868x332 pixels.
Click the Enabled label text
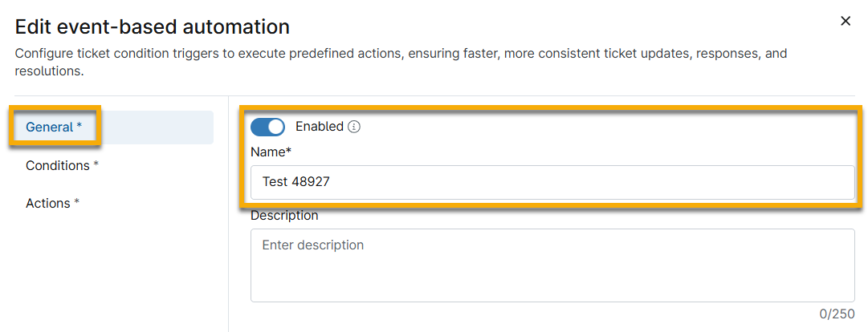[319, 127]
